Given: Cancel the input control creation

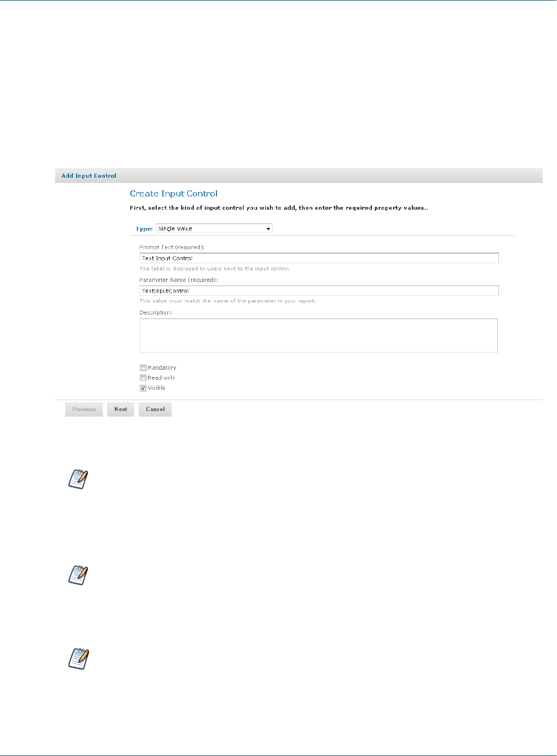Looking at the screenshot, I should pyautogui.click(x=155, y=409).
